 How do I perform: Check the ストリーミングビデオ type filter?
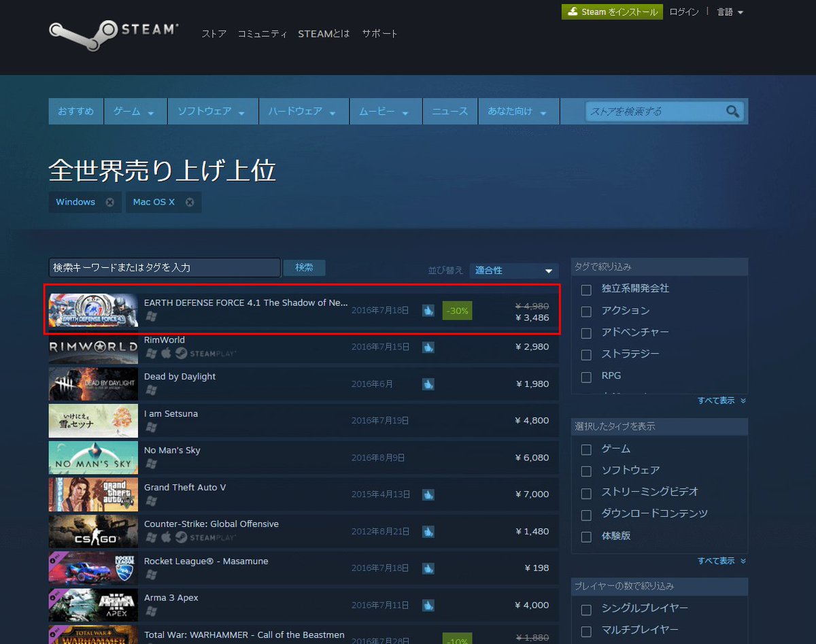click(586, 493)
